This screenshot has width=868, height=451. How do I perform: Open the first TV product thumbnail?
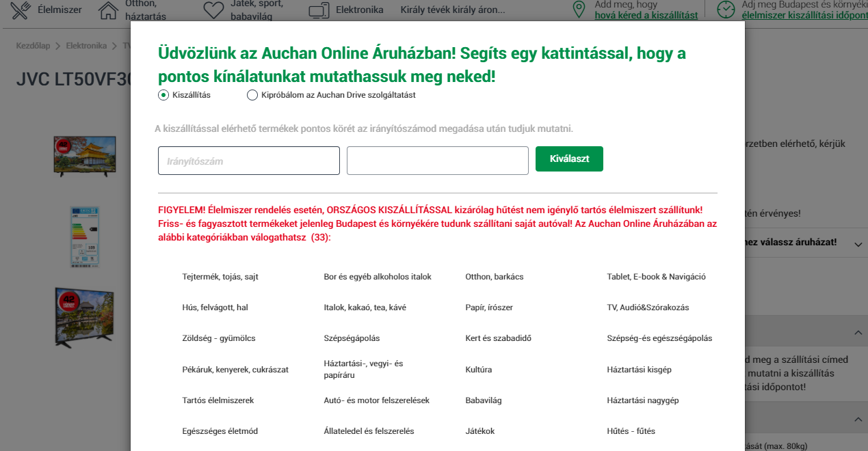(86, 156)
